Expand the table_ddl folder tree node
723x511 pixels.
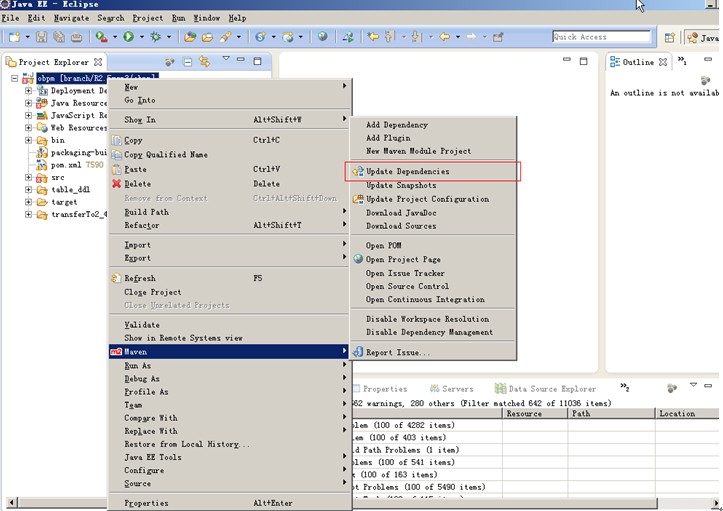click(29, 189)
